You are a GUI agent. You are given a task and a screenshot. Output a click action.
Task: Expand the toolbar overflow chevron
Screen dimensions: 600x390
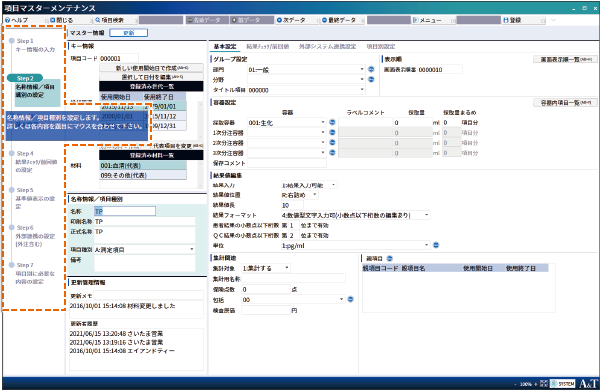pos(553,20)
